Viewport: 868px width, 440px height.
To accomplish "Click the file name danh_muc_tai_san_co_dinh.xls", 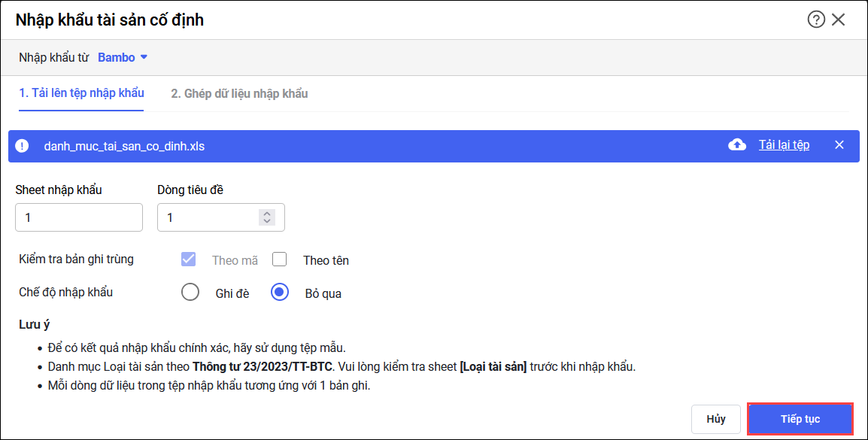I will 124,146.
